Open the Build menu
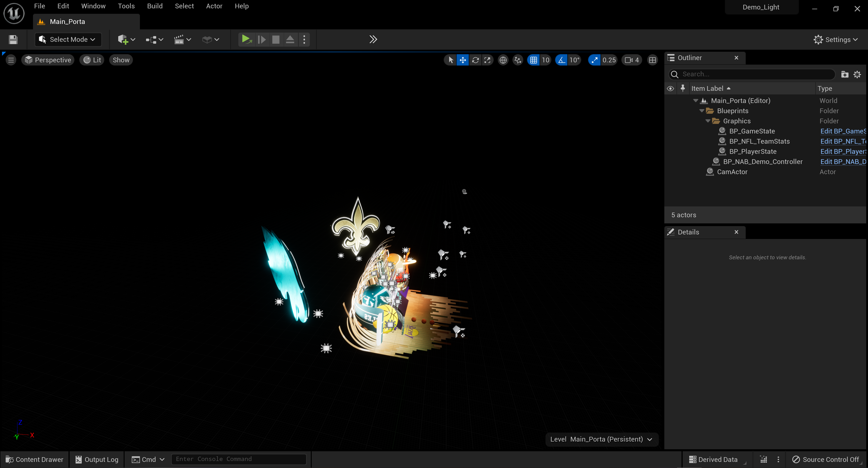 (155, 6)
